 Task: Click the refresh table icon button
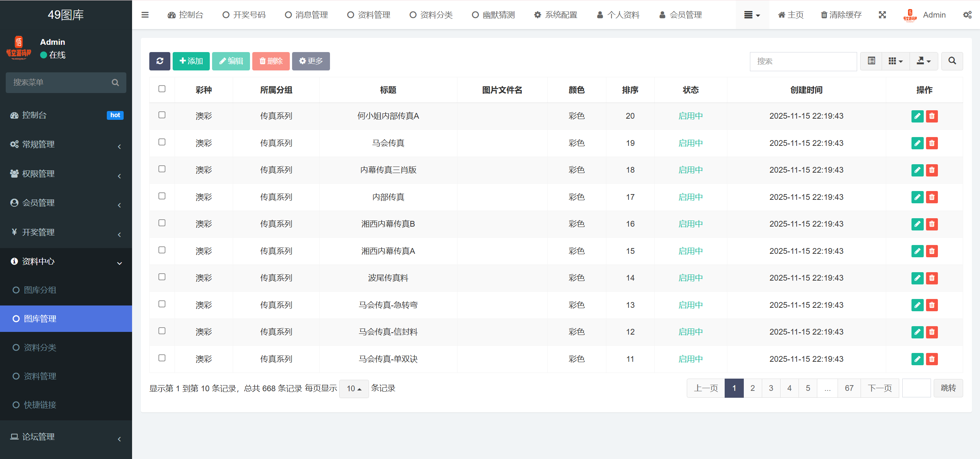pos(160,61)
